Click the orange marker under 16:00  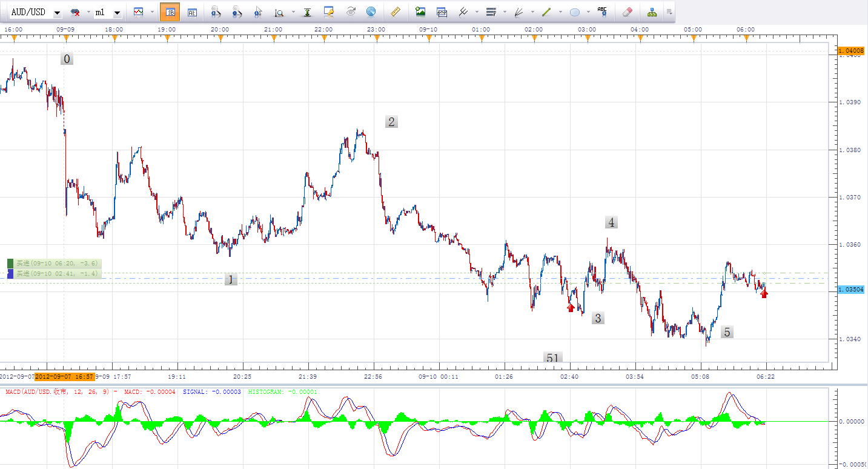coord(14,38)
